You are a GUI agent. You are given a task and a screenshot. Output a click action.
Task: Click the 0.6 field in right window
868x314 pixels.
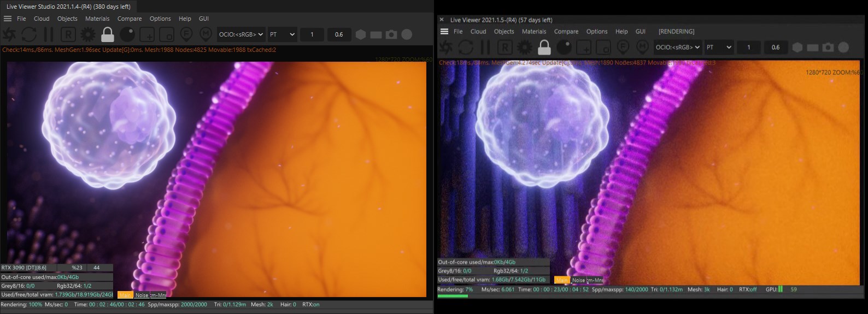(x=776, y=48)
